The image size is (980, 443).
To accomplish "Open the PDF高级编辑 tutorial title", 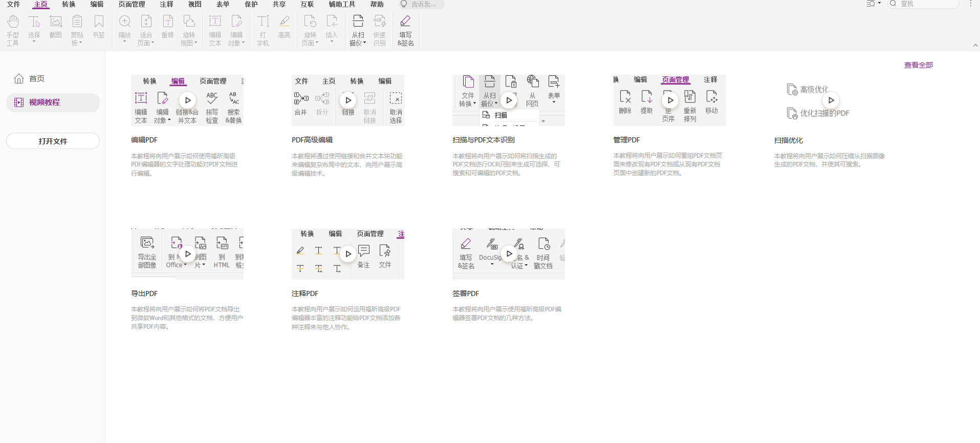I will point(312,140).
